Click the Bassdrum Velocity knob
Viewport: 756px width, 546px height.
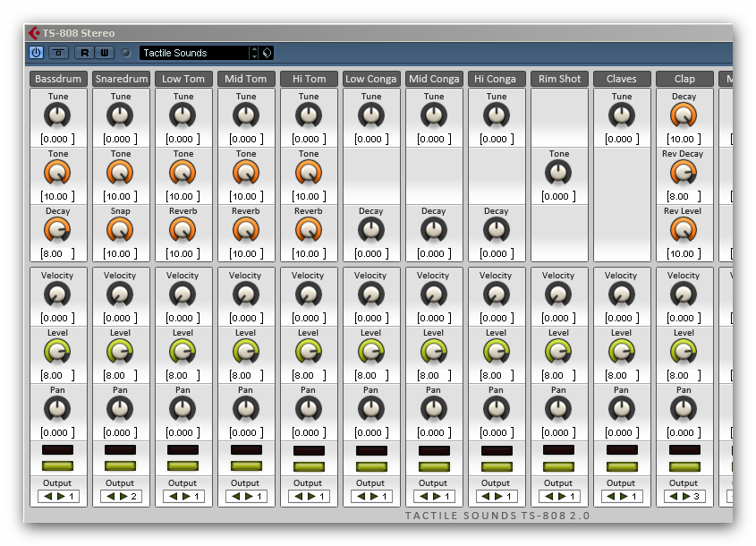click(57, 294)
